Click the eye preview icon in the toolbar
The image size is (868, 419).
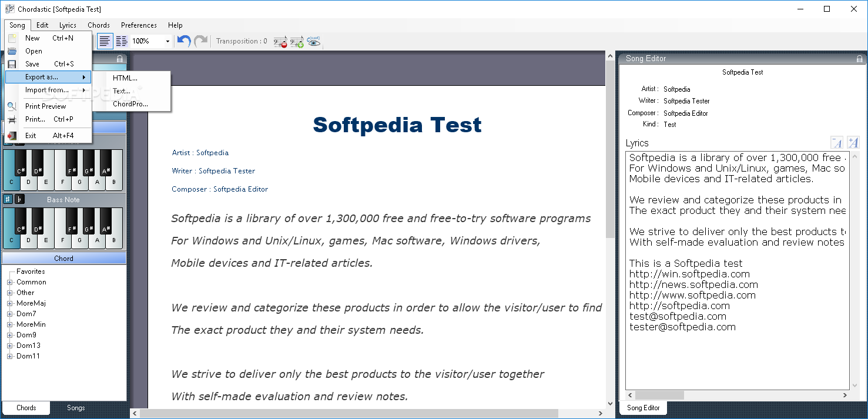(314, 42)
